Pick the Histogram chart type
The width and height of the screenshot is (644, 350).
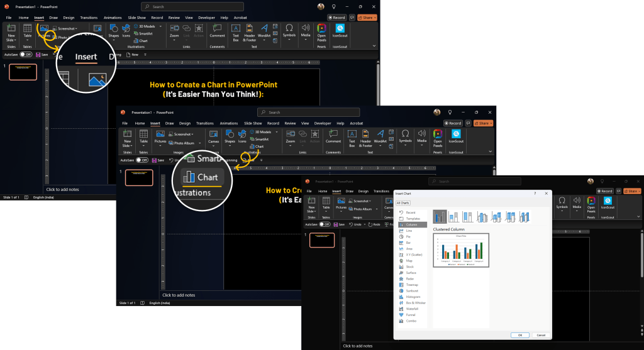pyautogui.click(x=413, y=297)
